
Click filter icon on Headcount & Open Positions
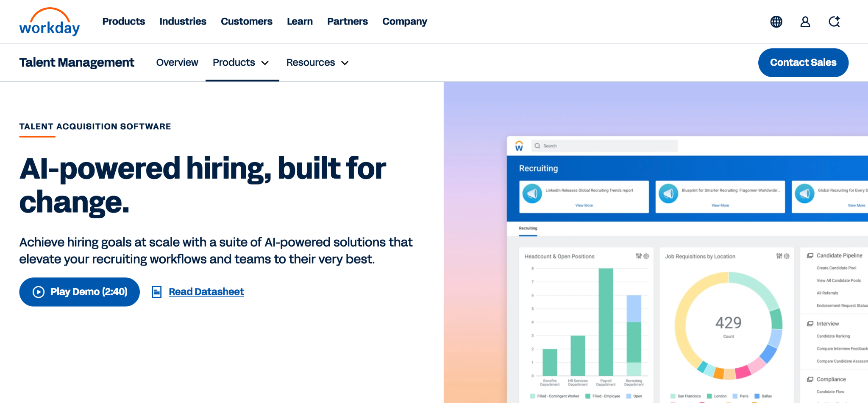pos(639,256)
